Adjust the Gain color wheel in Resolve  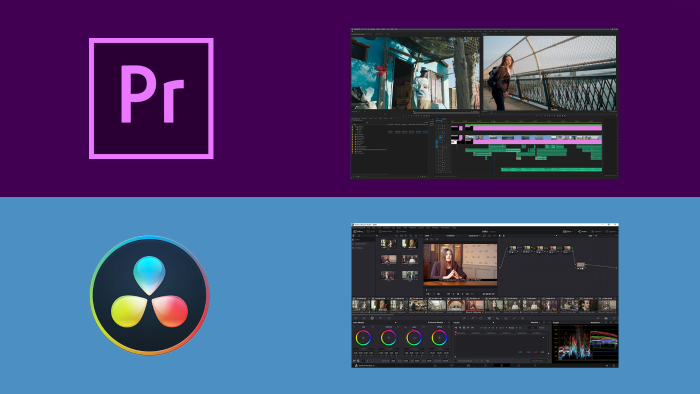point(414,337)
